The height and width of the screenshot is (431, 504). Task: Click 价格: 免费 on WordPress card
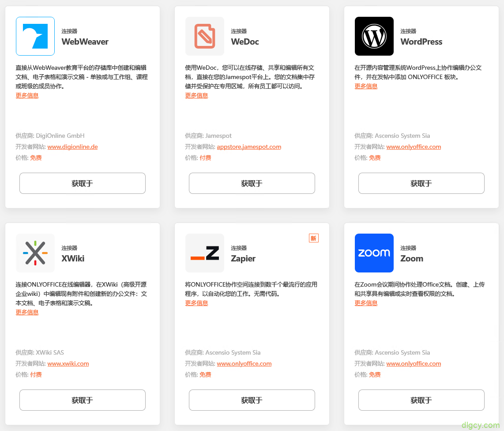(x=367, y=158)
